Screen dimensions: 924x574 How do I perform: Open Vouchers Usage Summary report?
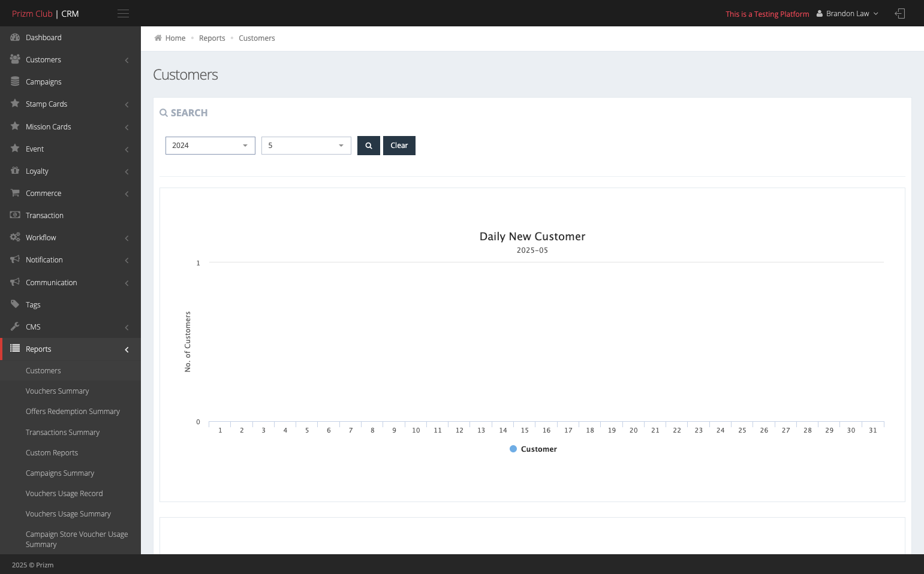tap(68, 514)
